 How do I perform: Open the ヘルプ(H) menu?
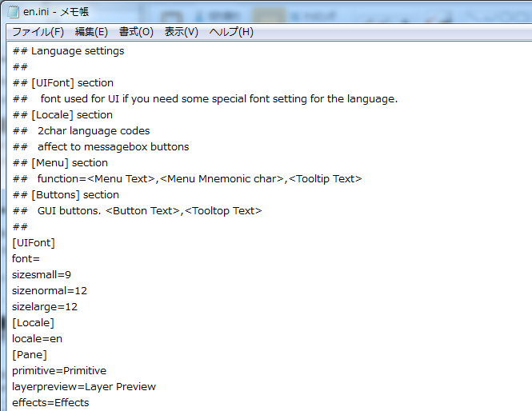tap(231, 32)
